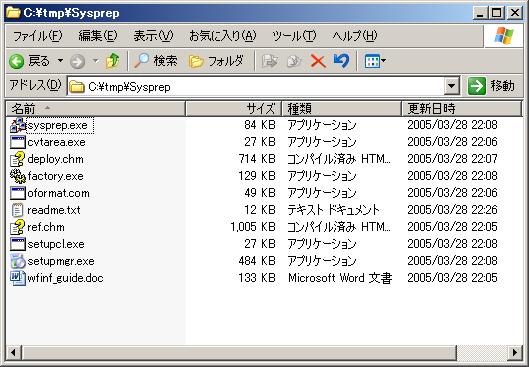Open the 表示(V) menu
Viewport: 529px width, 367px height.
coord(153,35)
